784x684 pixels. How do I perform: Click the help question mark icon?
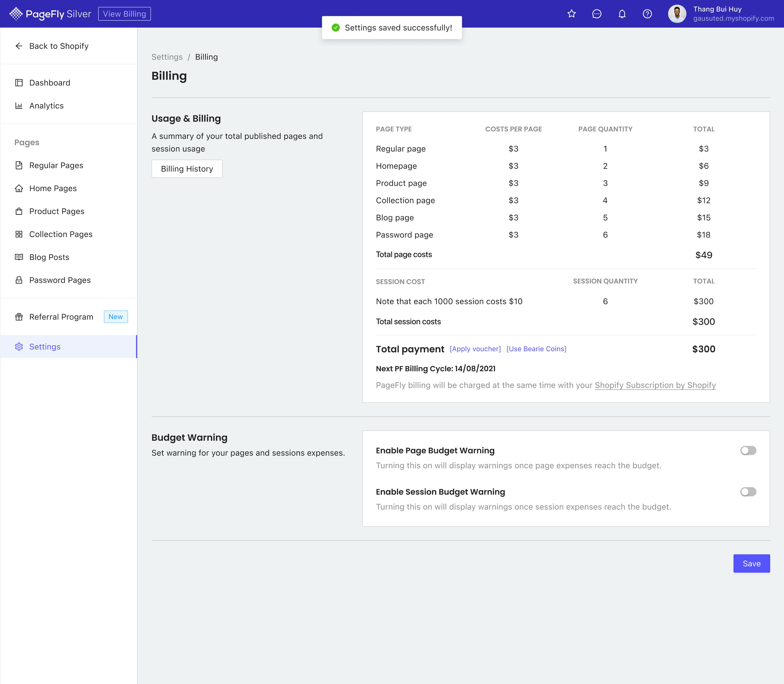pos(647,14)
